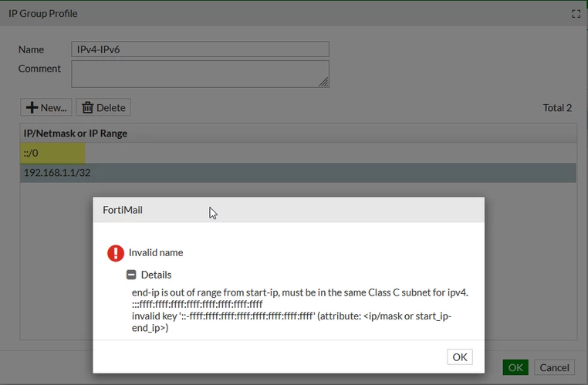
Task: Cancel the IP Group Profile dialog
Action: pyautogui.click(x=554, y=367)
